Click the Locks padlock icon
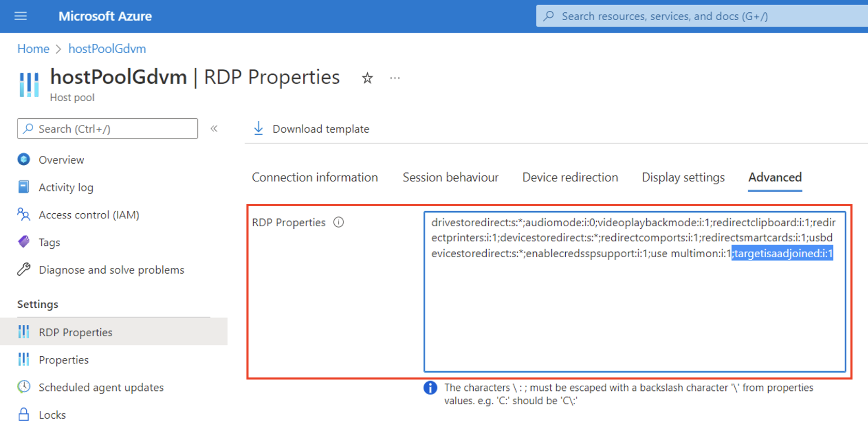Viewport: 868px width, 442px height. (24, 414)
